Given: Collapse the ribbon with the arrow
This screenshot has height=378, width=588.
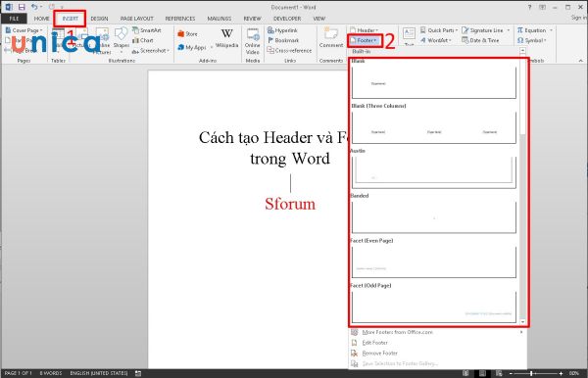Looking at the screenshot, I should (581, 61).
